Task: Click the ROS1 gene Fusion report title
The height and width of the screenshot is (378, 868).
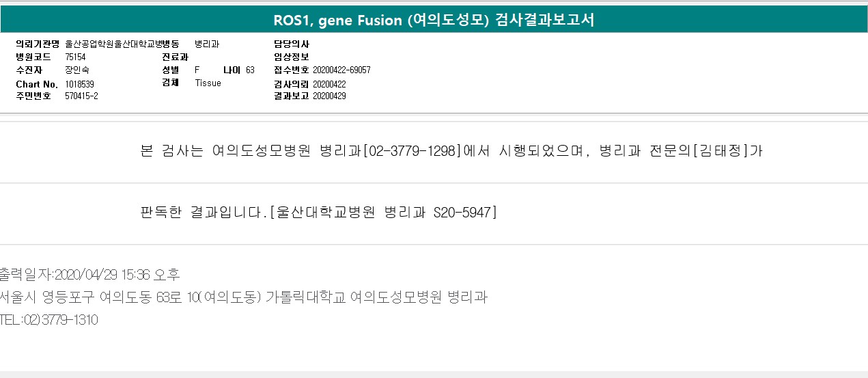Action: (434, 20)
